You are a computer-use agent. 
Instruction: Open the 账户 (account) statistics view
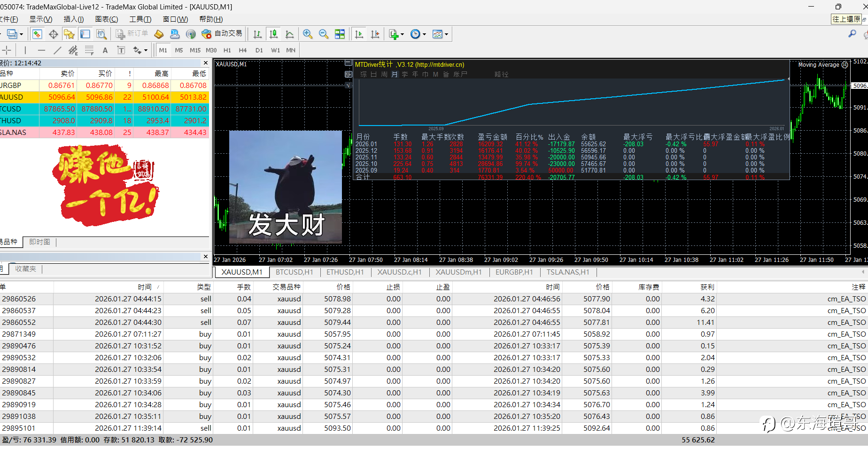click(460, 74)
